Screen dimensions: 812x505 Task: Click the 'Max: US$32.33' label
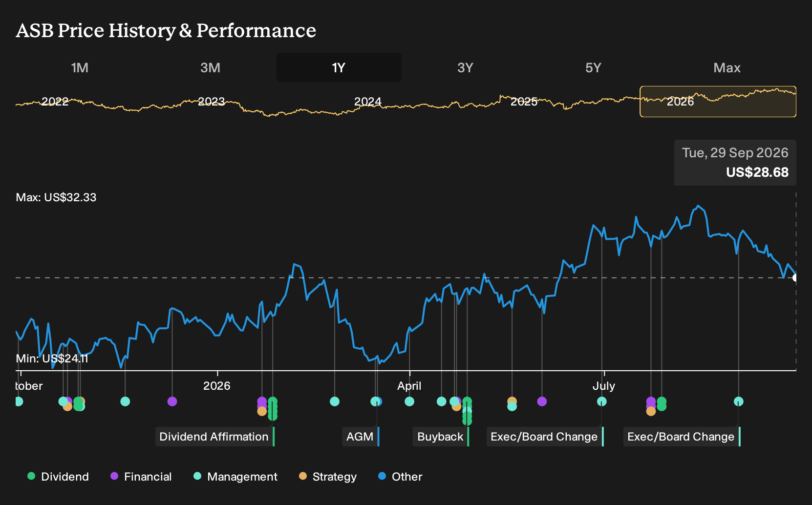(x=56, y=197)
